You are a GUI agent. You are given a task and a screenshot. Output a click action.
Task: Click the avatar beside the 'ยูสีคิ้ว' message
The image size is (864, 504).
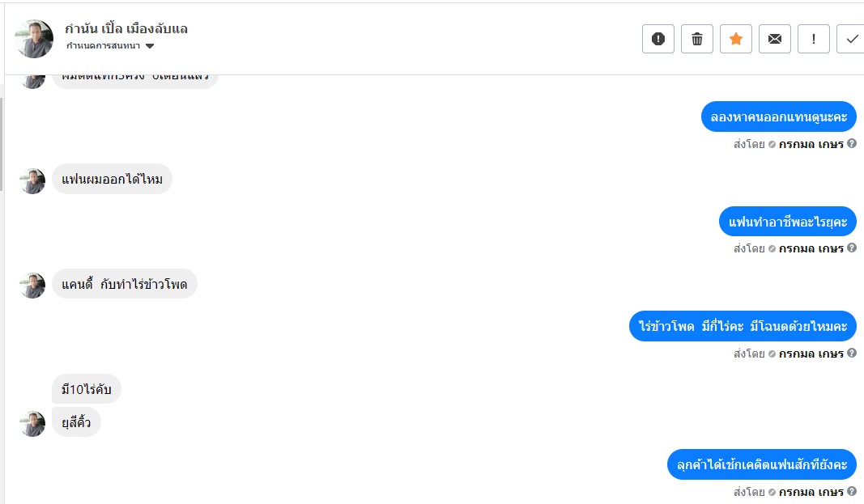32,423
